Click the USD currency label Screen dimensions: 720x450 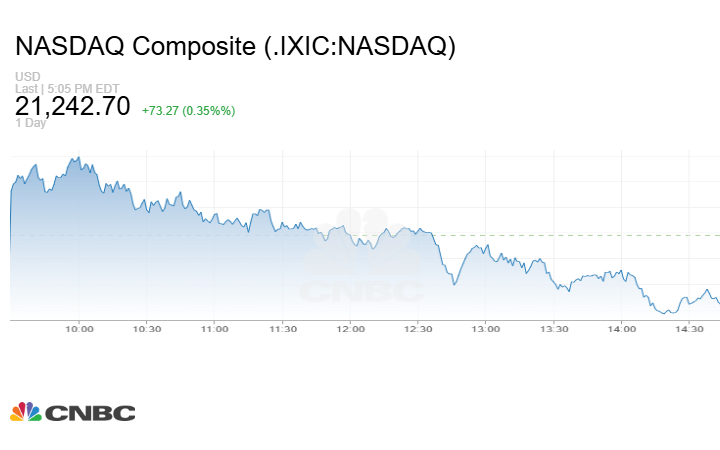(27, 77)
